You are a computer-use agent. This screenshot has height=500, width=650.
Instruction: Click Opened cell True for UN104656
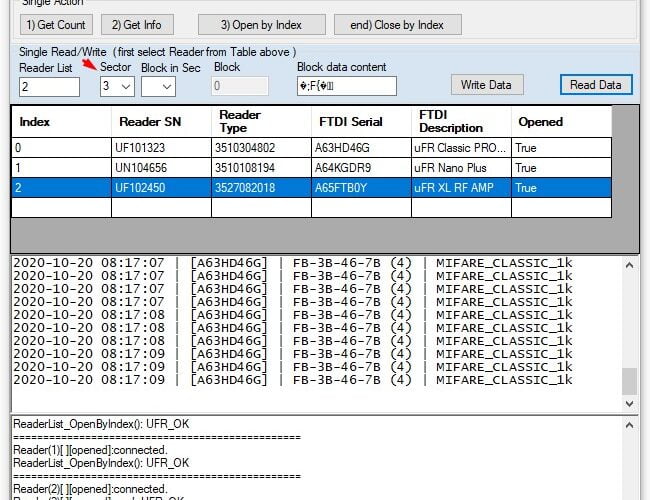point(561,168)
